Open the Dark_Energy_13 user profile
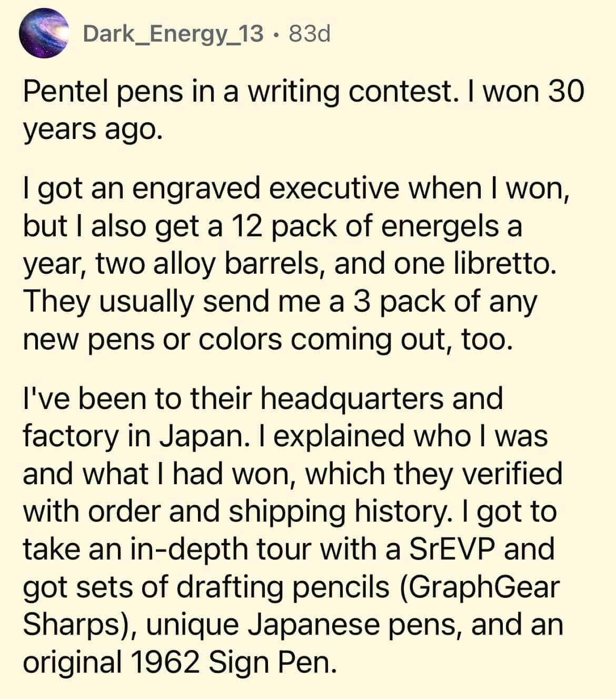 173,34
